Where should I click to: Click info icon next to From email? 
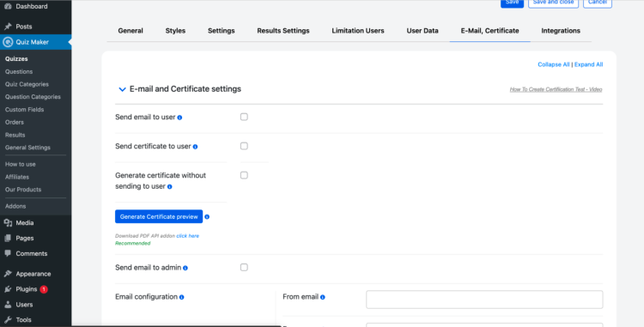pyautogui.click(x=322, y=297)
